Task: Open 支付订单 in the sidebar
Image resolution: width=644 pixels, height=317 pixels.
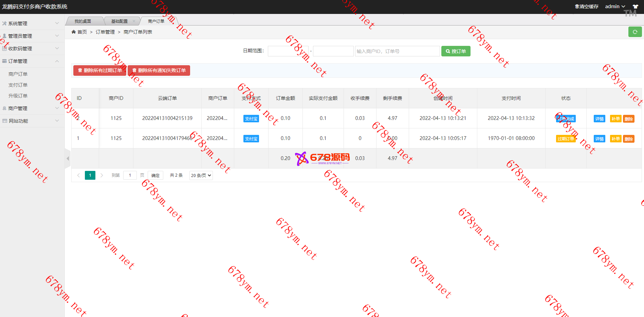Action: [x=18, y=85]
